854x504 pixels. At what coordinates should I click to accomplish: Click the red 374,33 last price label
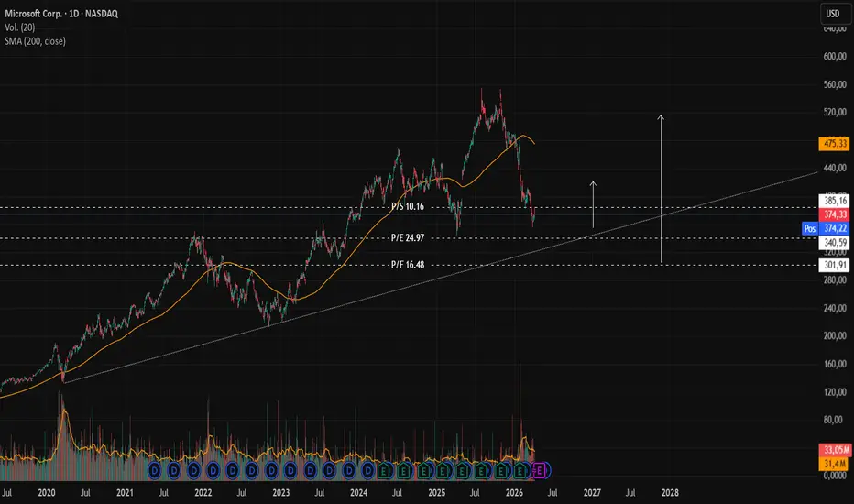[x=835, y=214]
